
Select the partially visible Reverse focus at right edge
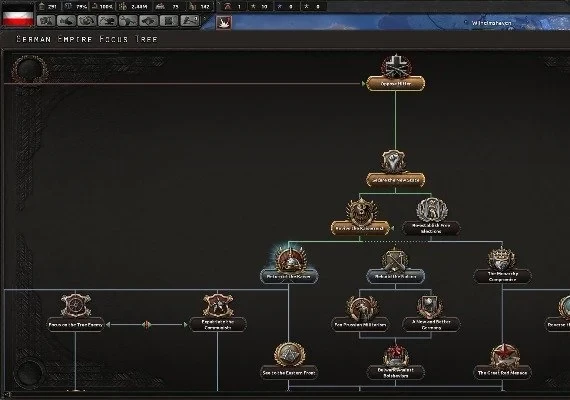click(563, 307)
